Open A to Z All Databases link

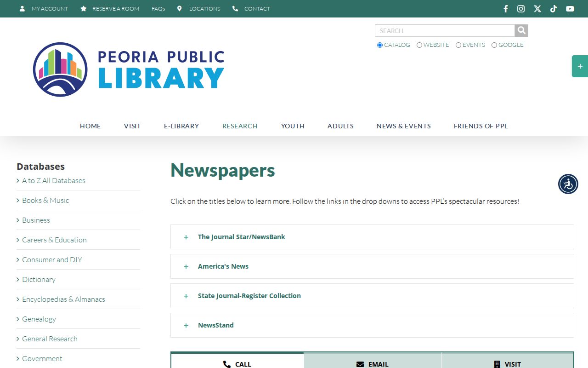pyautogui.click(x=54, y=181)
